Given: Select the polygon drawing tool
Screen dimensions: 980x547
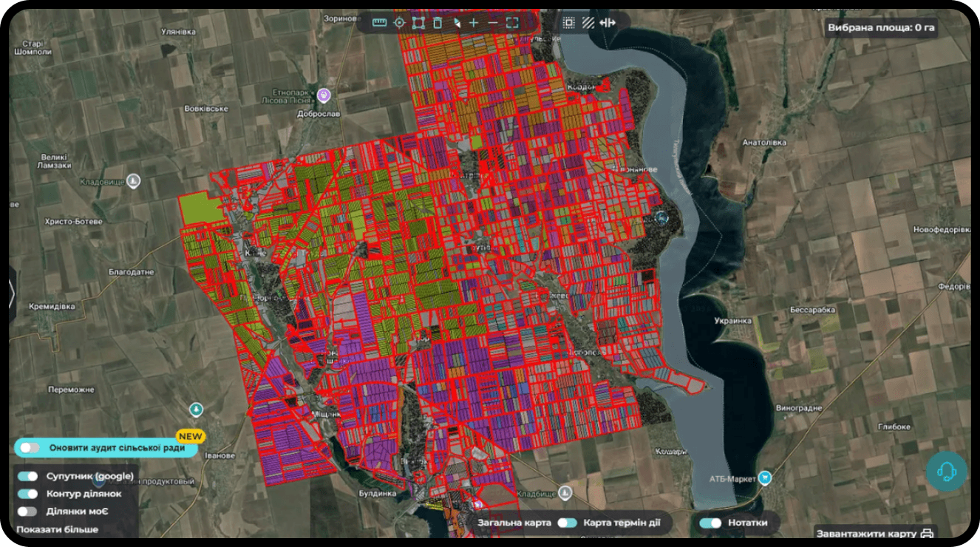Looking at the screenshot, I should [418, 22].
